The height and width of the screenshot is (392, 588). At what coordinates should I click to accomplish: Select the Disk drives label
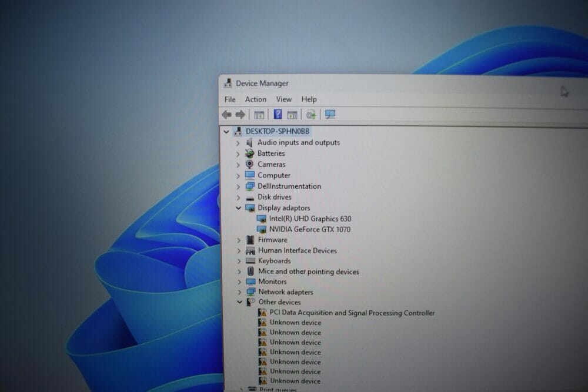coord(275,197)
